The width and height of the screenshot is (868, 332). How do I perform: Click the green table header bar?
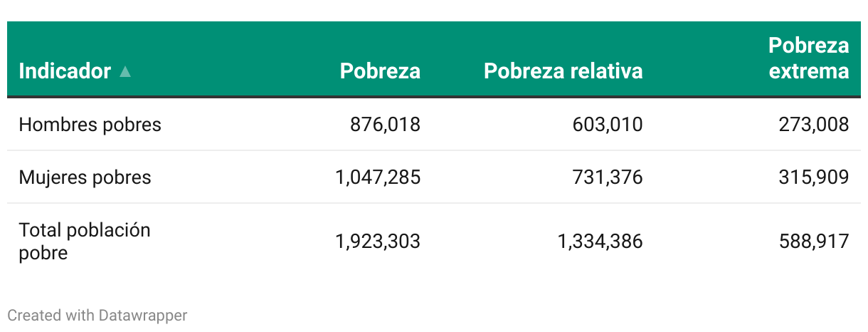click(235, 43)
